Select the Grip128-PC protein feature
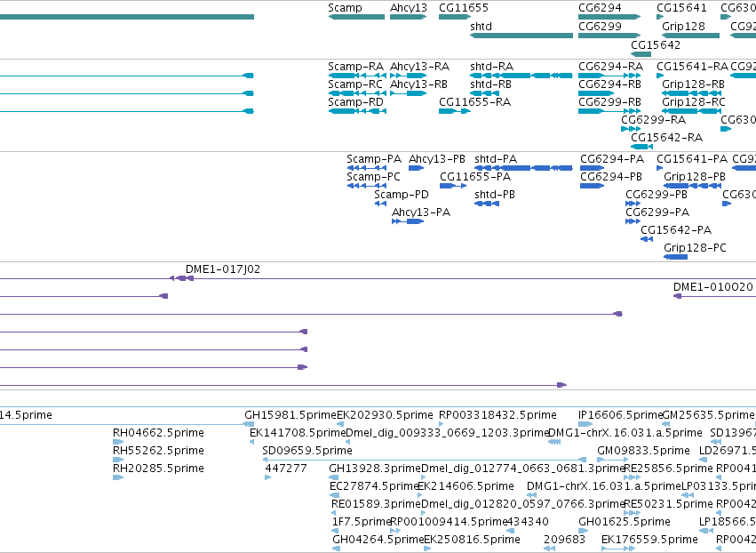This screenshot has width=756, height=553. click(675, 257)
